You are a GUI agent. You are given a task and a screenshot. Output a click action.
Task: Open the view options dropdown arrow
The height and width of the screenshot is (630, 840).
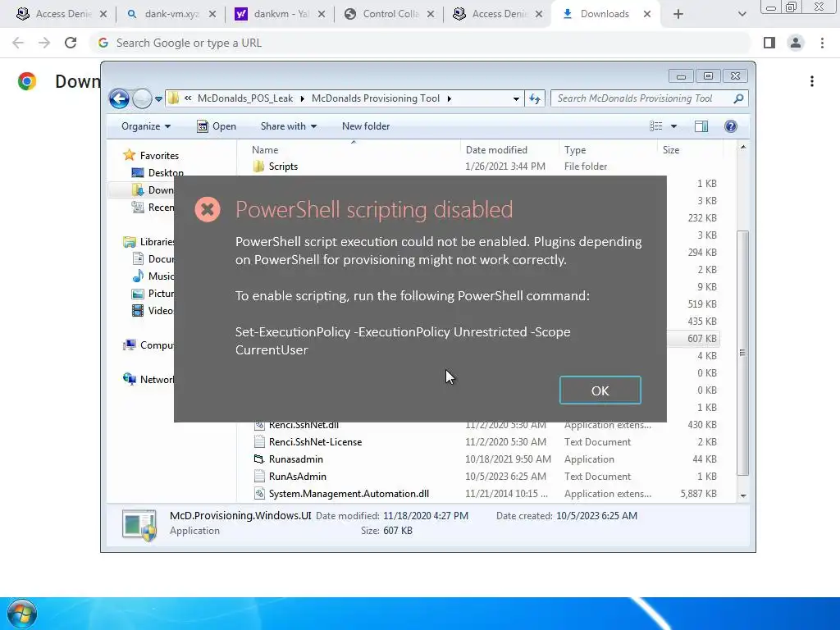point(674,126)
